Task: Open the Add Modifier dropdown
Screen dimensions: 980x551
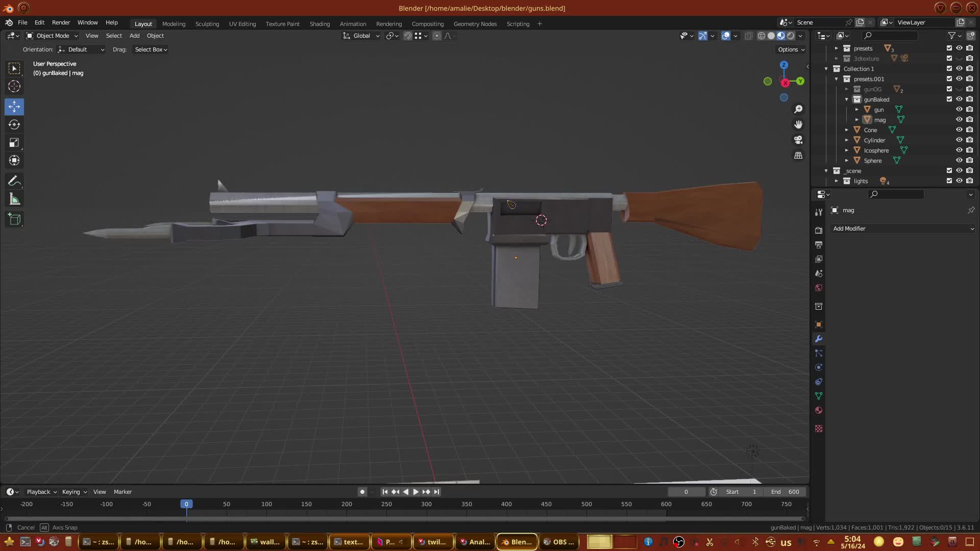Action: 902,229
